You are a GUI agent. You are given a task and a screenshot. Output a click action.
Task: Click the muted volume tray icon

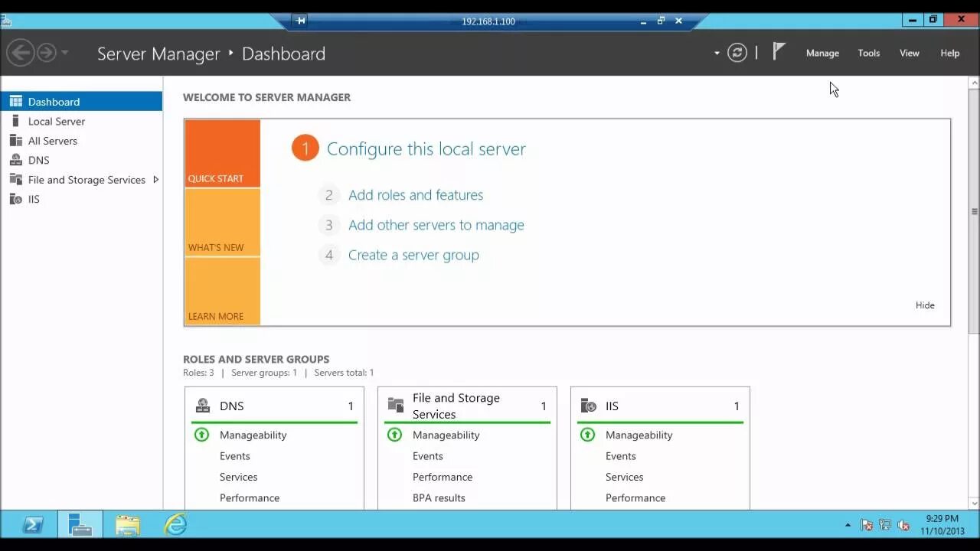click(903, 525)
